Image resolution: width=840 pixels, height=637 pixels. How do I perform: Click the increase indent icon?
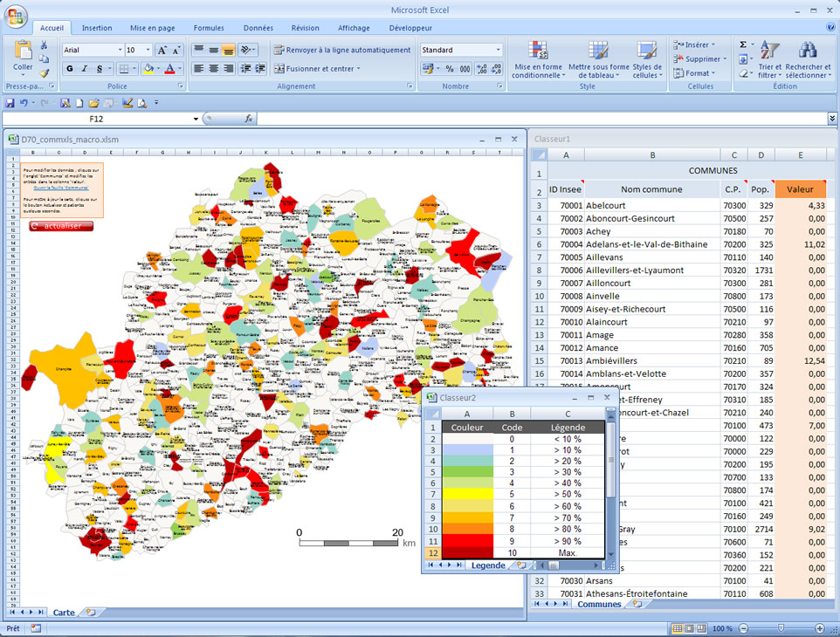[x=260, y=69]
